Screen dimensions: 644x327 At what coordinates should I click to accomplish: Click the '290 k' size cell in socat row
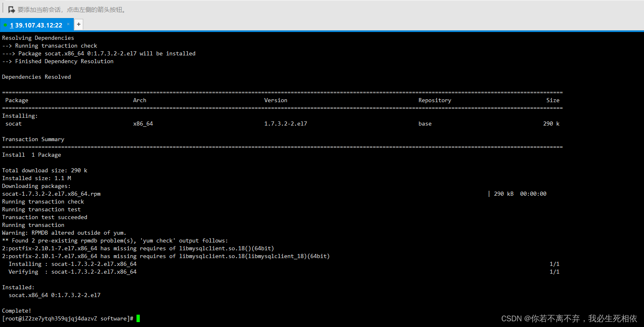tap(551, 123)
